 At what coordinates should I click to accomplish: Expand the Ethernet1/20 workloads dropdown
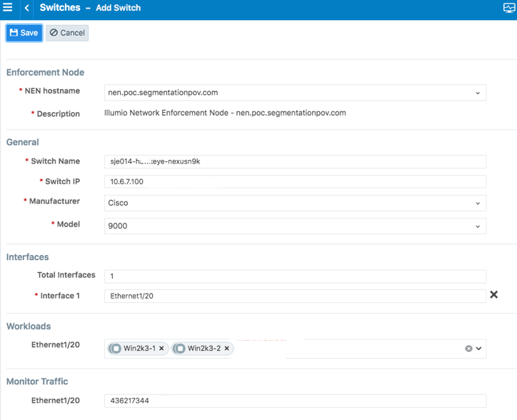click(479, 349)
